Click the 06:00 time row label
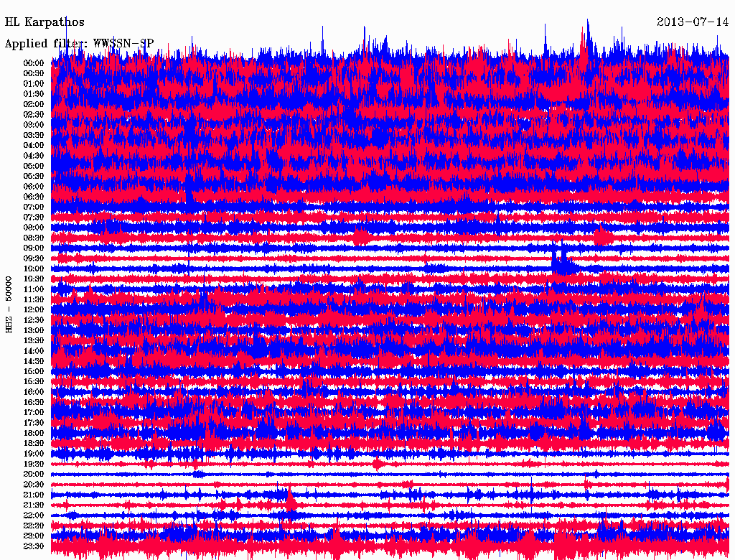The height and width of the screenshot is (560, 735). [34, 187]
